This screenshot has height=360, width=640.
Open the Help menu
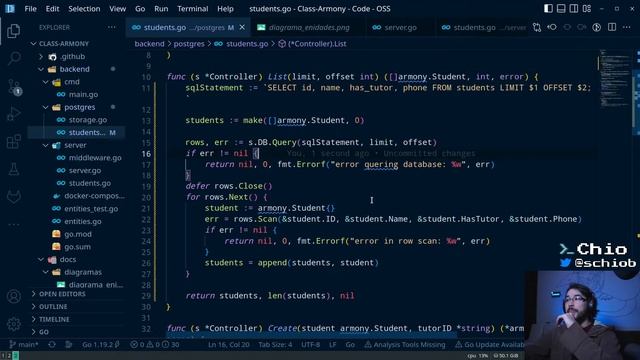(225, 9)
